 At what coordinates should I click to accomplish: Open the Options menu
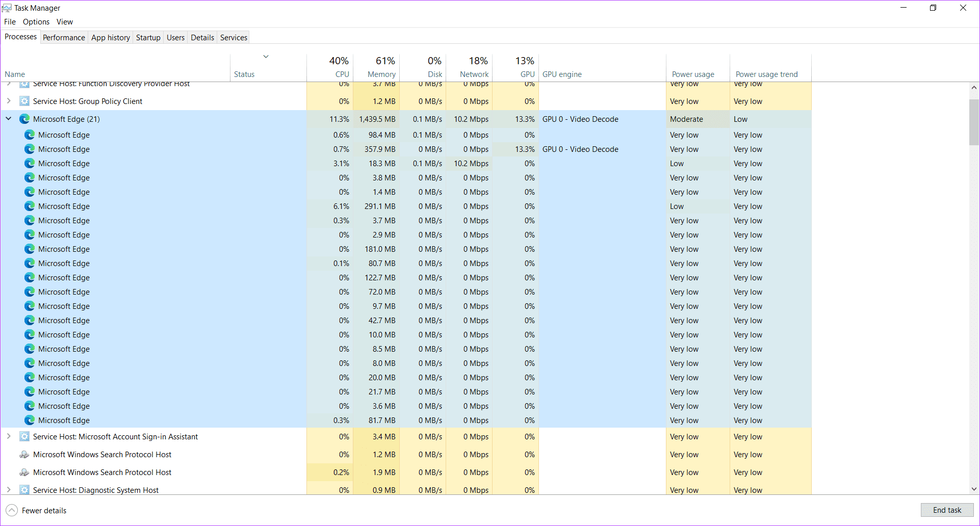(x=36, y=21)
